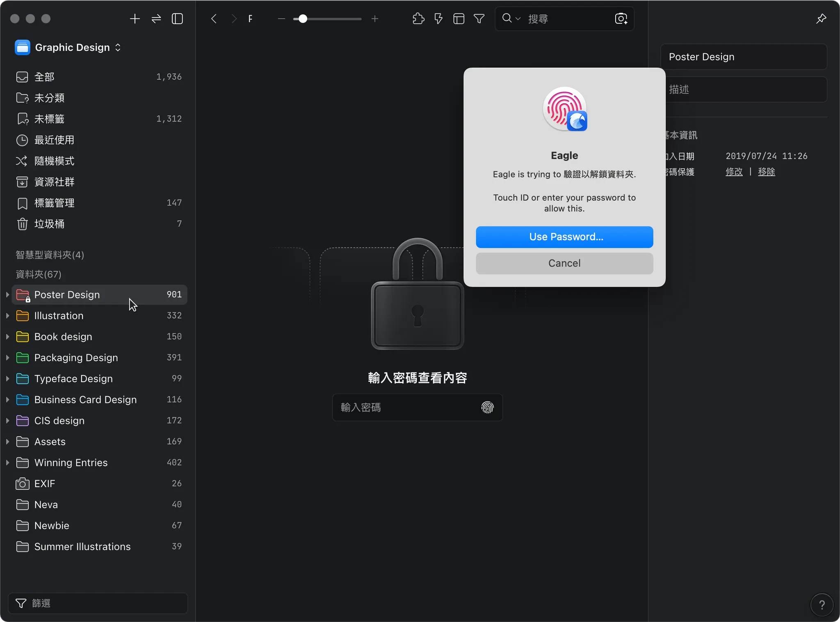Screen dimensions: 840x622
Task: Click the EXIF camera folder icon
Action: (23, 484)
